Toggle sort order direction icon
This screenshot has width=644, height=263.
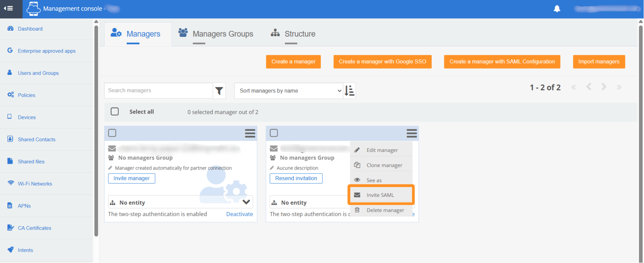(349, 91)
